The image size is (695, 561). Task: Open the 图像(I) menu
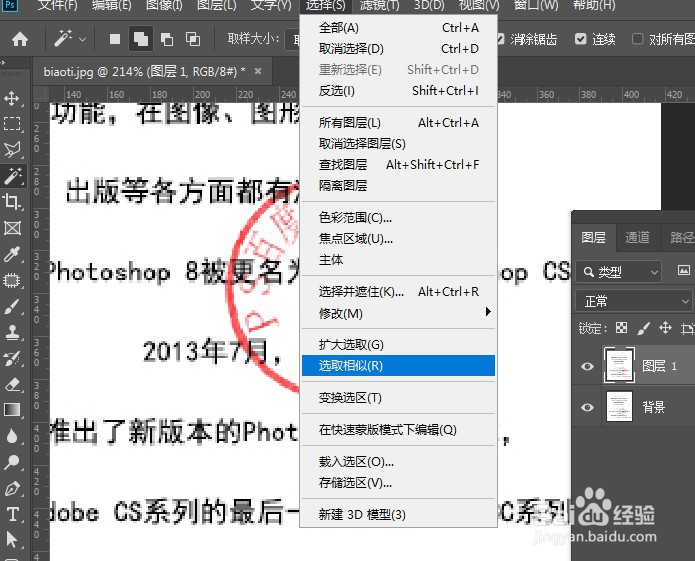tap(164, 5)
